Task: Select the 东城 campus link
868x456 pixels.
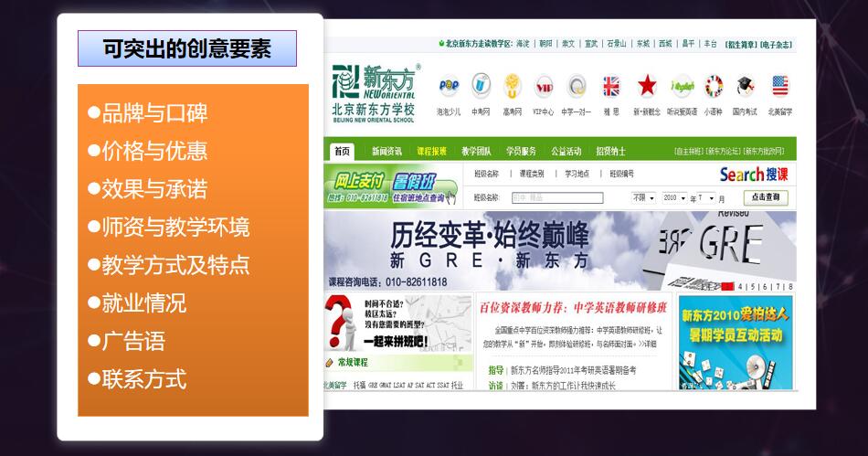Action: click(x=642, y=44)
